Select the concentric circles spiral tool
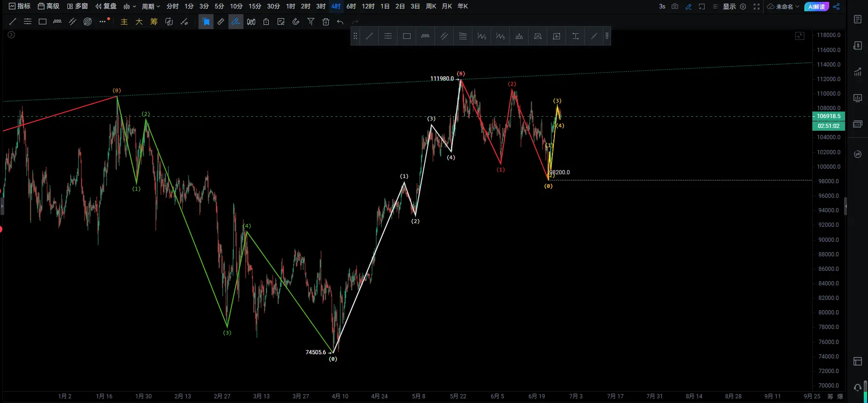 (88, 22)
